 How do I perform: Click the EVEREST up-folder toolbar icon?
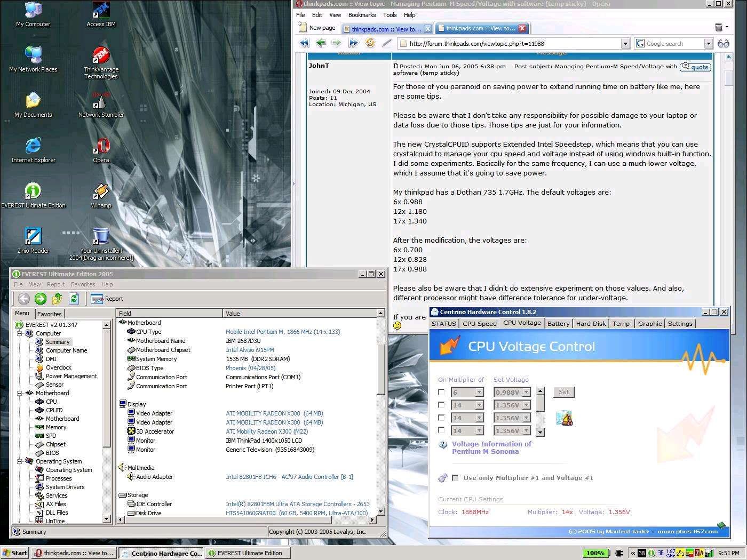pyautogui.click(x=57, y=299)
